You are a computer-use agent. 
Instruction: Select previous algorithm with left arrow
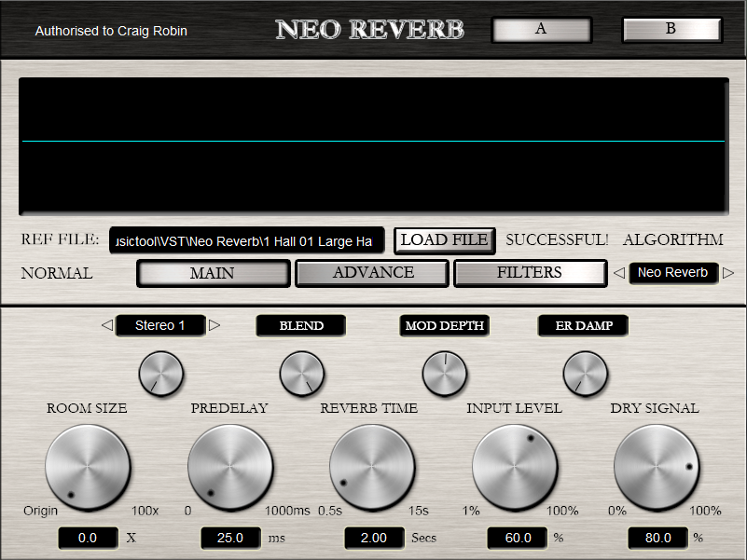click(617, 273)
